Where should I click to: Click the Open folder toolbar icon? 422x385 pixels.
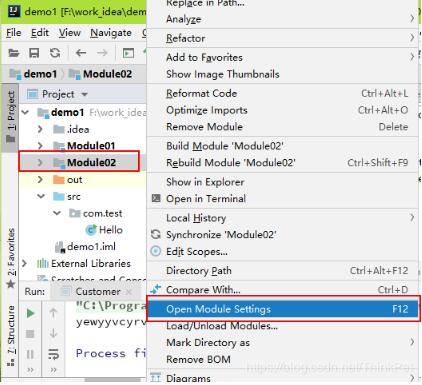pyautogui.click(x=14, y=53)
